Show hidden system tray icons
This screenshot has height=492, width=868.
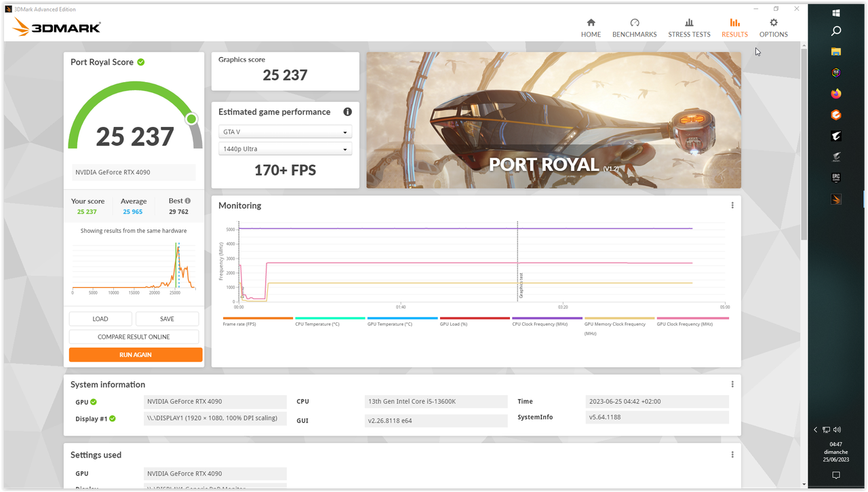[x=816, y=430]
